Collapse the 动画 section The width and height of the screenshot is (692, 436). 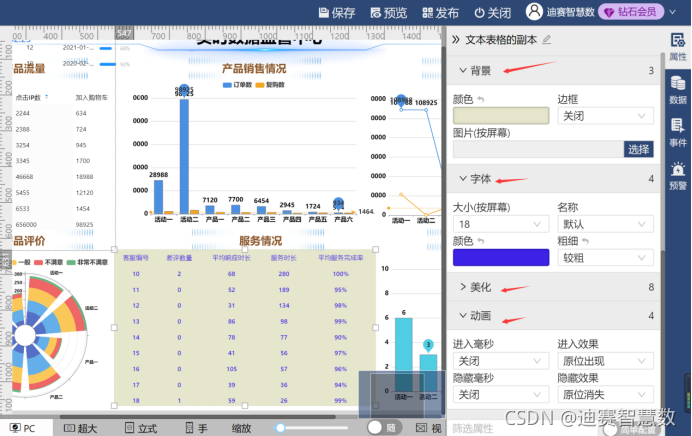coord(463,316)
